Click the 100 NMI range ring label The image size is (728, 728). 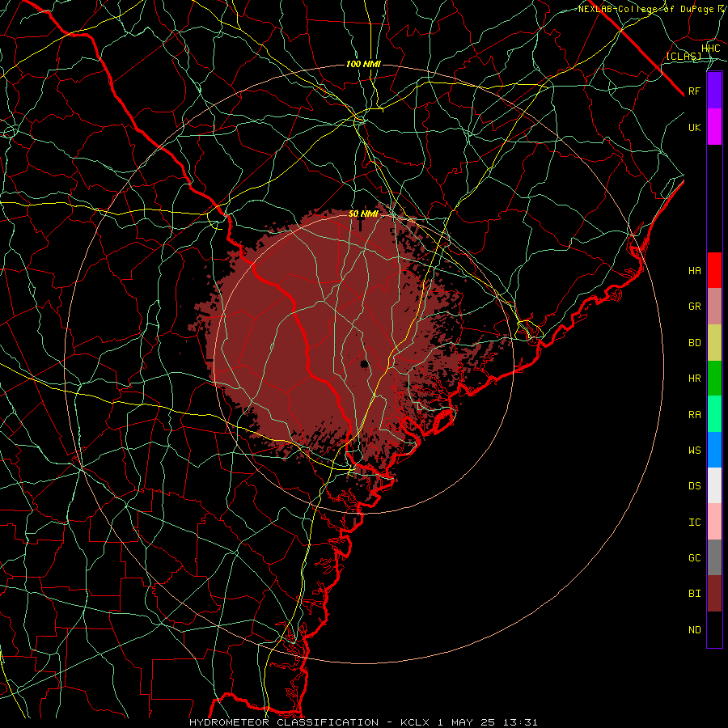363,64
